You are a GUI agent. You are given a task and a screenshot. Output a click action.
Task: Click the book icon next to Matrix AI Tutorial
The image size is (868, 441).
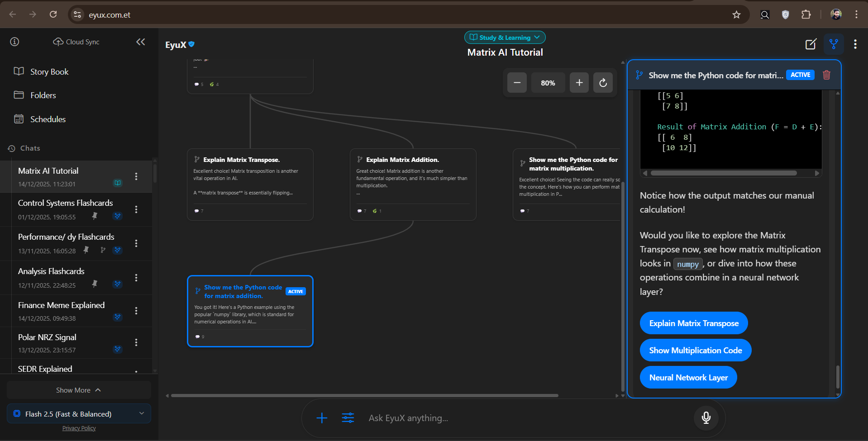118,183
